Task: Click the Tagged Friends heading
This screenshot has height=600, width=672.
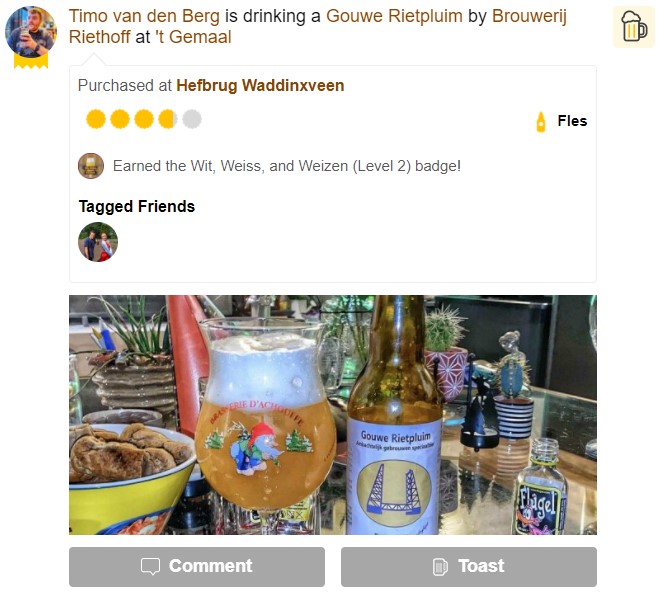Action: point(137,207)
